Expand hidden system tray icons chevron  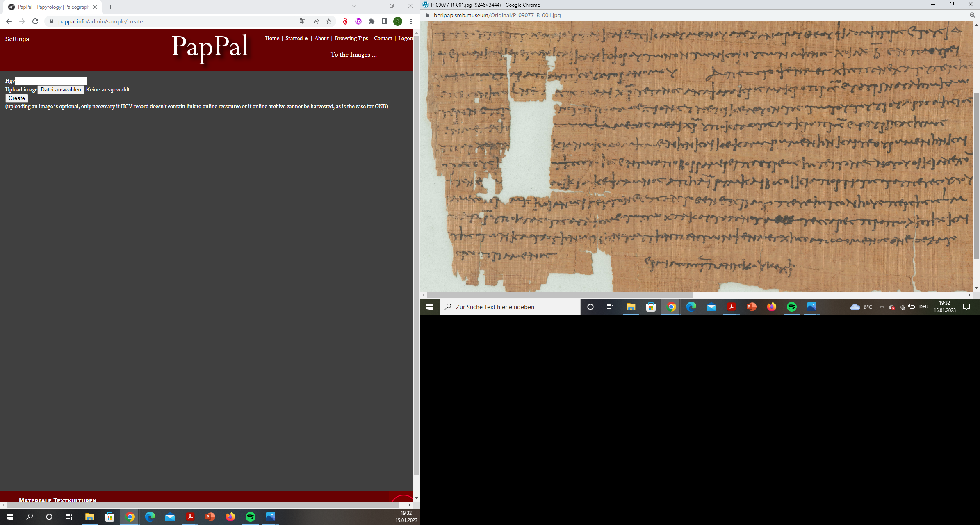click(882, 307)
